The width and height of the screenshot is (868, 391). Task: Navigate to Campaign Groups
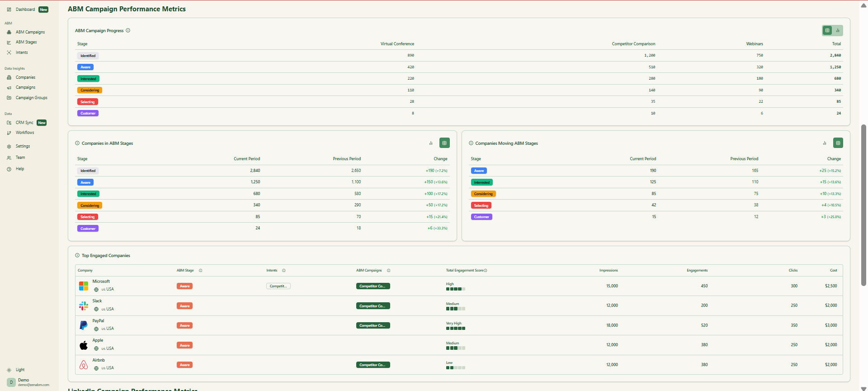[x=32, y=98]
